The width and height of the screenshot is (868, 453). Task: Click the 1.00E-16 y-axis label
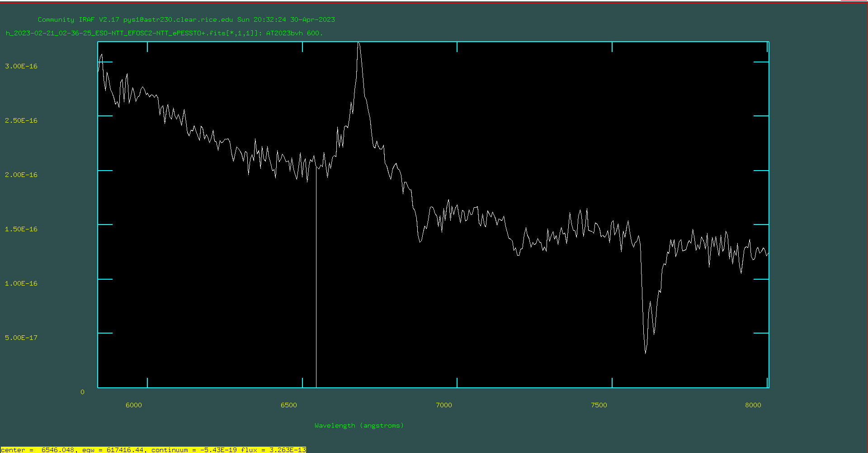coord(21,283)
